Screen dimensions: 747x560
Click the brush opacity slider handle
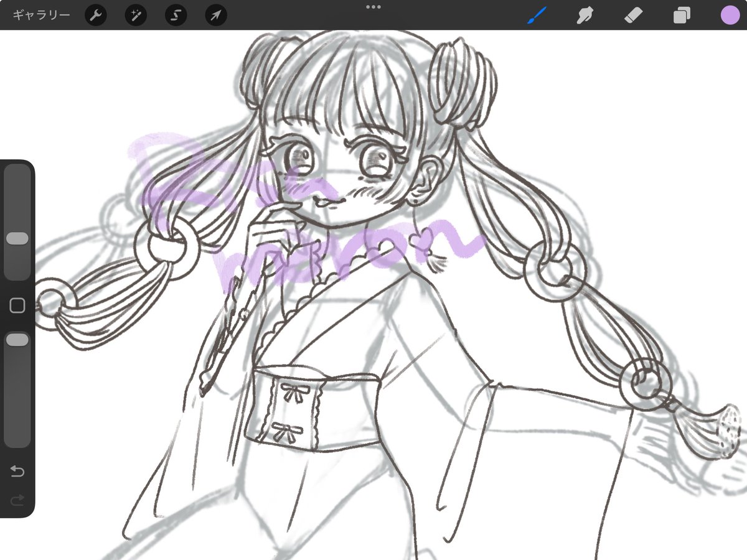(x=17, y=340)
